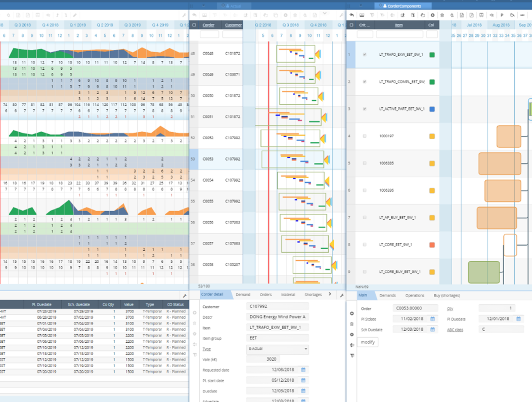Click the ABC text icon in toolbar

pyautogui.click(x=522, y=15)
